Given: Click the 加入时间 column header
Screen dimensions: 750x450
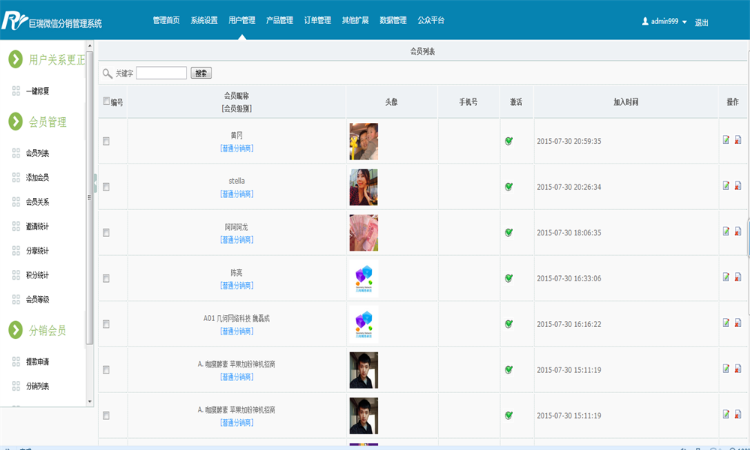Looking at the screenshot, I should (626, 102).
